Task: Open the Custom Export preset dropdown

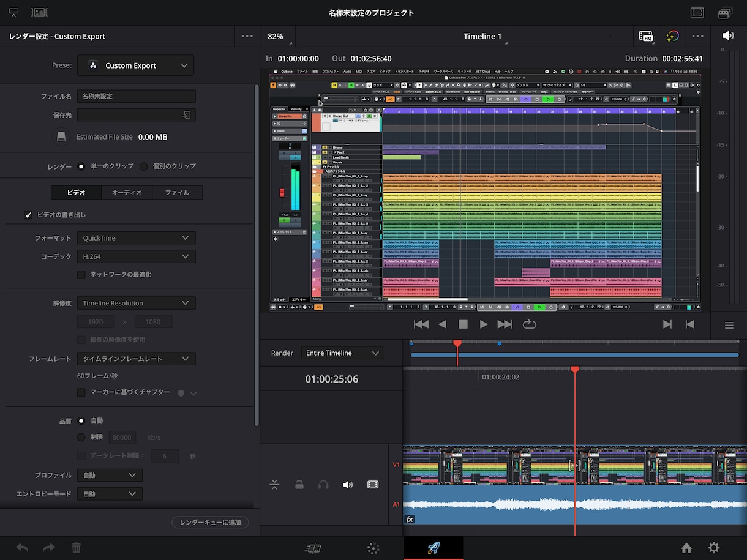Action: pos(135,65)
